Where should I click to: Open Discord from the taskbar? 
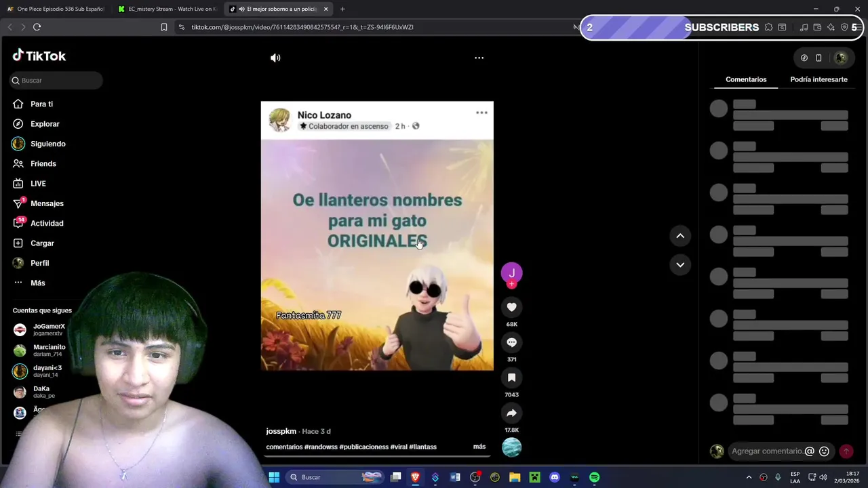(555, 477)
